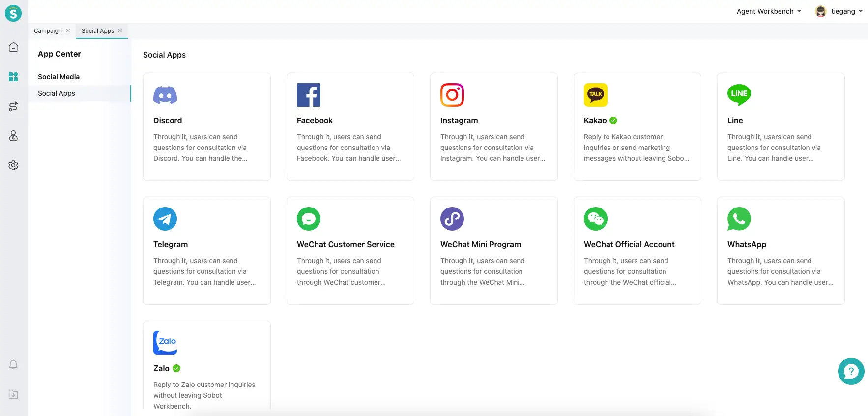The image size is (868, 416).
Task: Open the Telegram card title
Action: coord(171,244)
